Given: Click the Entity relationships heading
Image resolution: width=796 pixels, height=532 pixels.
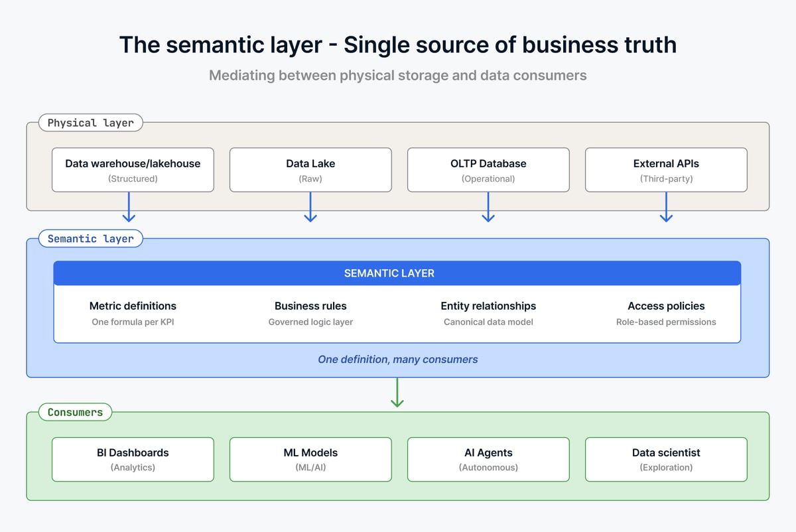Looking at the screenshot, I should (488, 306).
